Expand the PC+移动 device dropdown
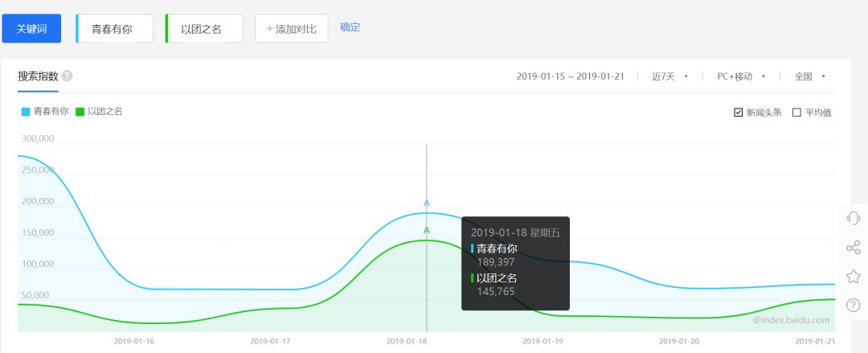 click(x=741, y=76)
